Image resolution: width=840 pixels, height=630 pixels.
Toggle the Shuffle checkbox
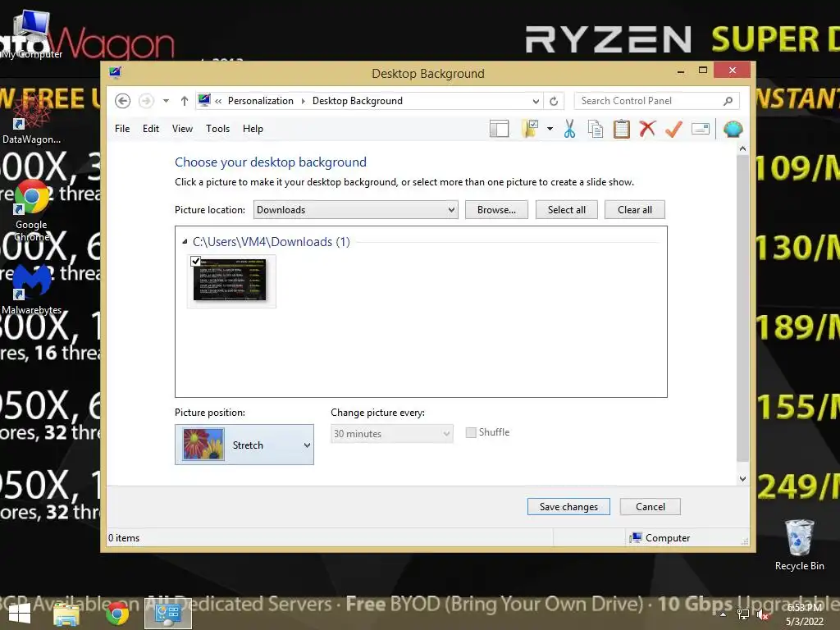[471, 432]
